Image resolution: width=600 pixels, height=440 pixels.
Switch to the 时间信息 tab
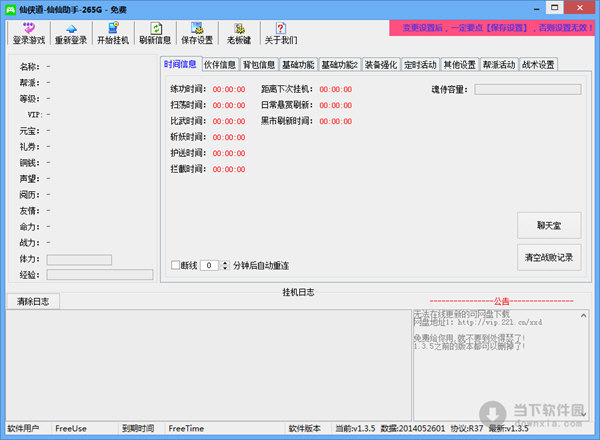(x=180, y=64)
